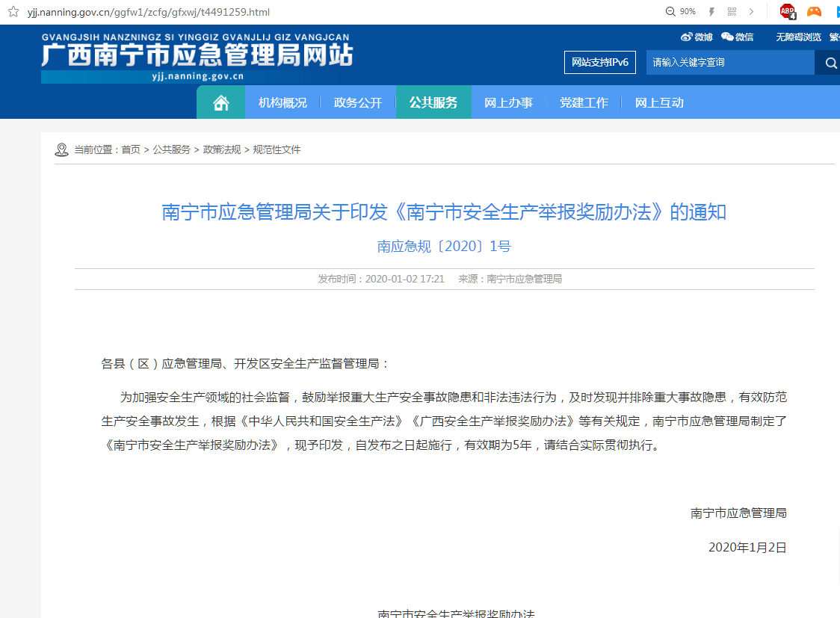Open the 机构概况 navigation menu
The height and width of the screenshot is (618, 840).
pyautogui.click(x=282, y=103)
